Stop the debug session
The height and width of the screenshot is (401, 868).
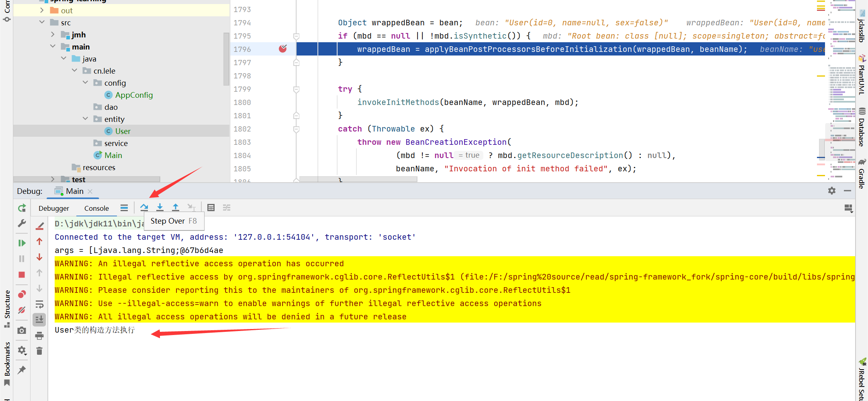click(x=22, y=275)
